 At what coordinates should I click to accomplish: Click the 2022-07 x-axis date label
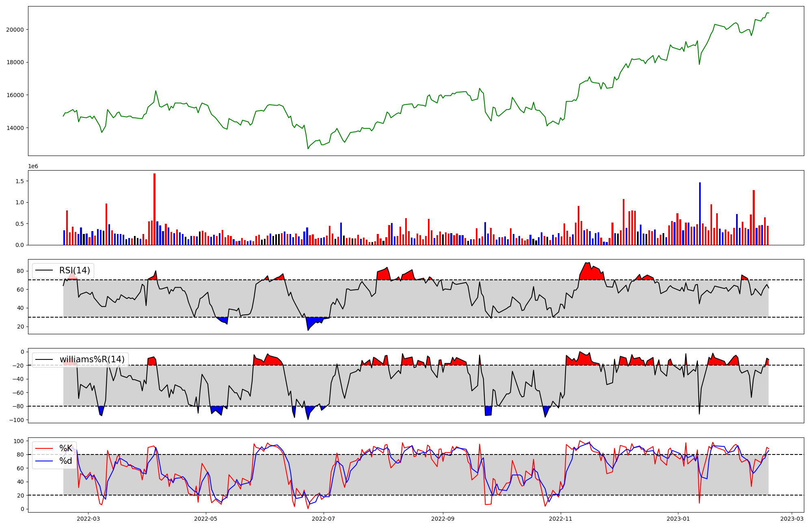coord(324,519)
